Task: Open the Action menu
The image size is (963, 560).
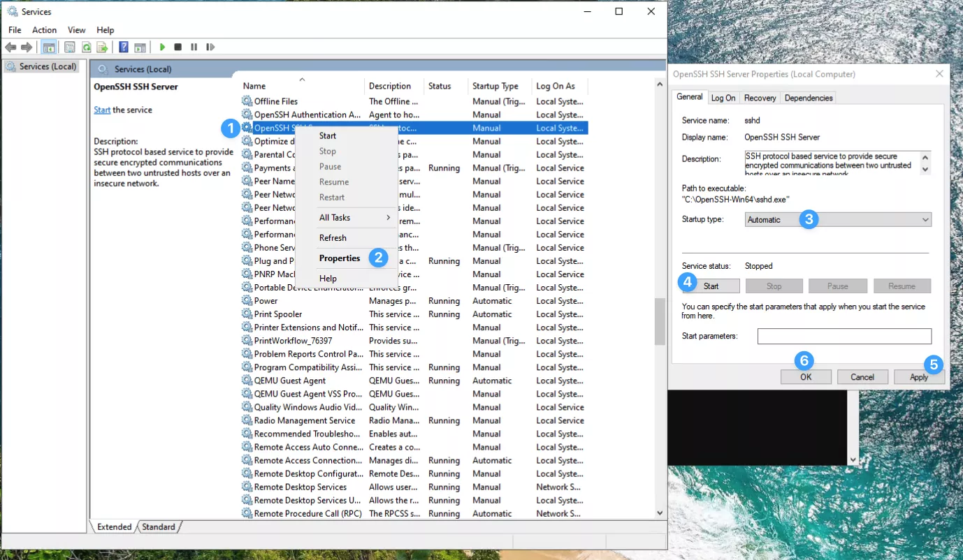Action: 44,30
